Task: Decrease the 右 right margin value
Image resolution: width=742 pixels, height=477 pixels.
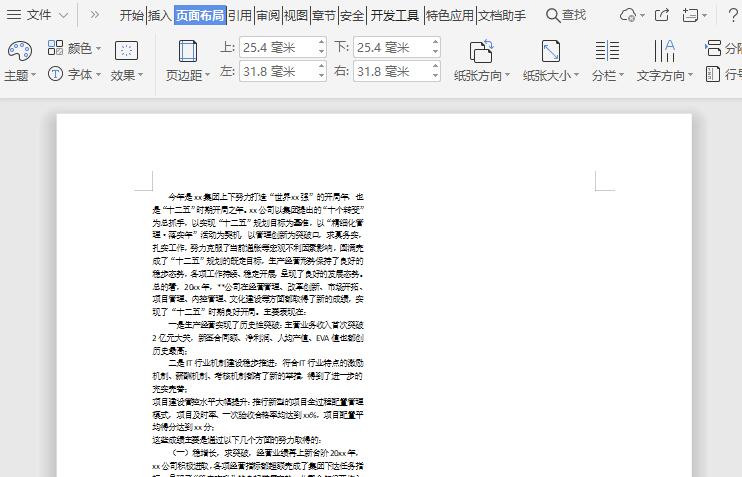Action: [436, 76]
